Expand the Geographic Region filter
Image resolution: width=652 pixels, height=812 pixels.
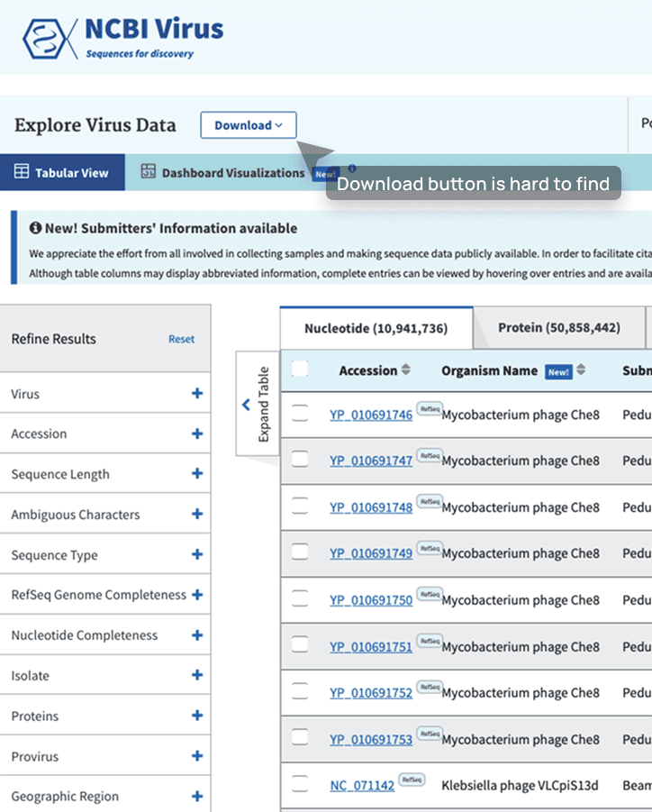point(197,796)
